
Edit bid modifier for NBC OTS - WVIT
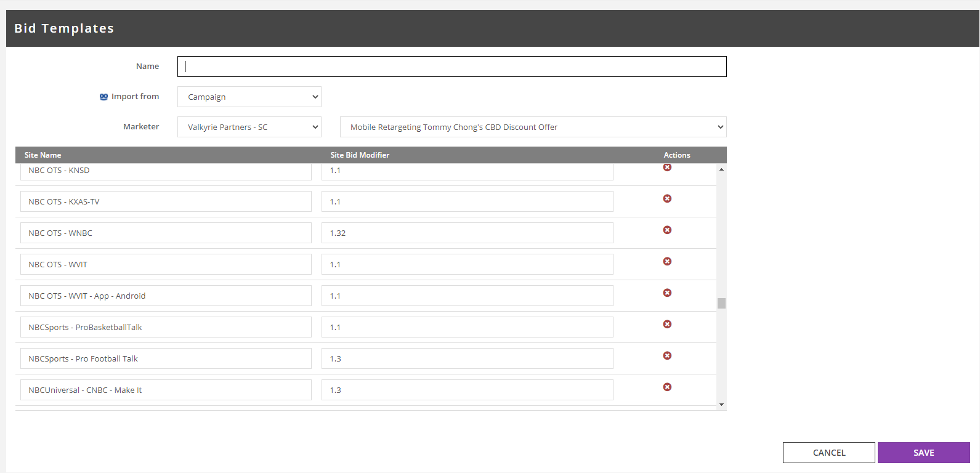(468, 264)
